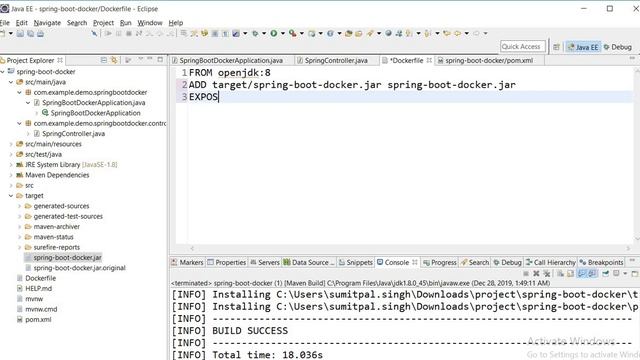The width and height of the screenshot is (640, 360).
Task: Click the Back navigation arrow in toolbar
Action: [x=458, y=33]
